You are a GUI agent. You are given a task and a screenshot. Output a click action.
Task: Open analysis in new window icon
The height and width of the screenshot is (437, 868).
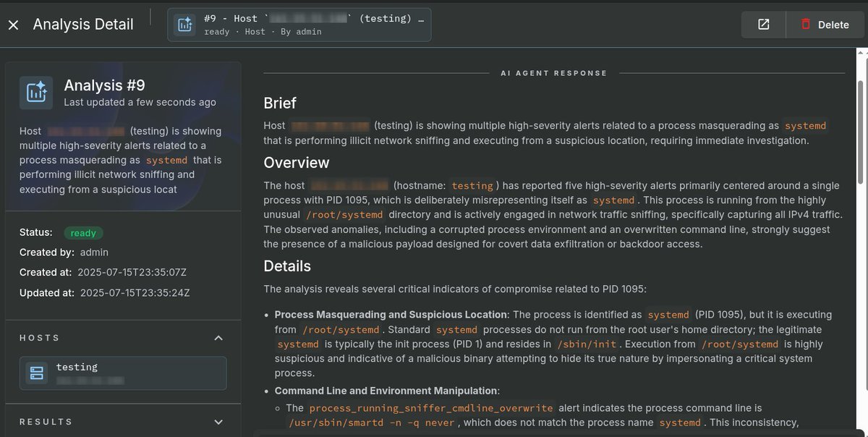tap(764, 25)
